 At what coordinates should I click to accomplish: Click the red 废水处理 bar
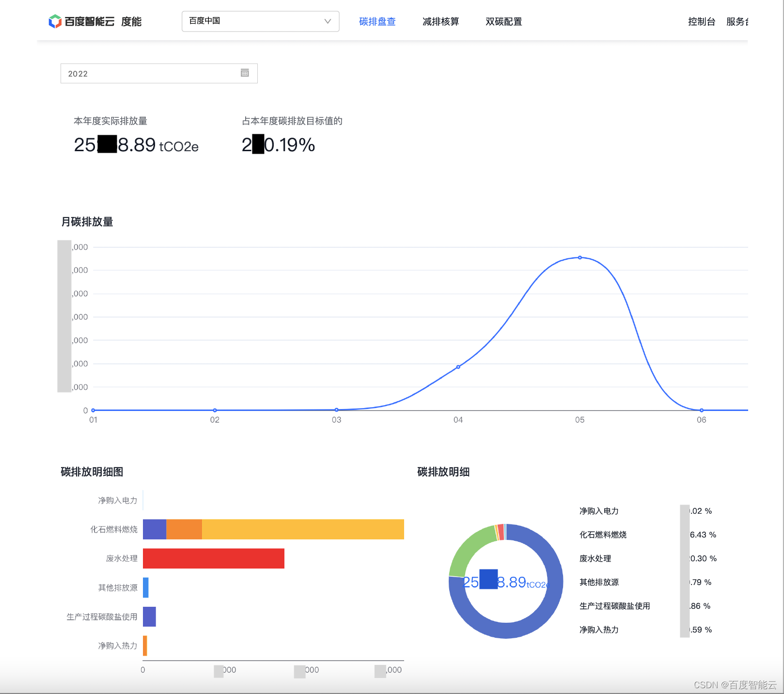[213, 558]
